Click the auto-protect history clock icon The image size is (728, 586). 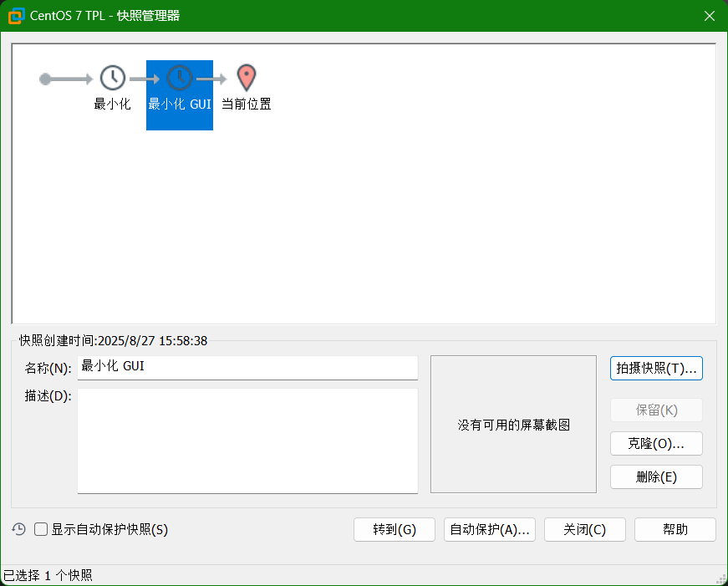tap(18, 529)
